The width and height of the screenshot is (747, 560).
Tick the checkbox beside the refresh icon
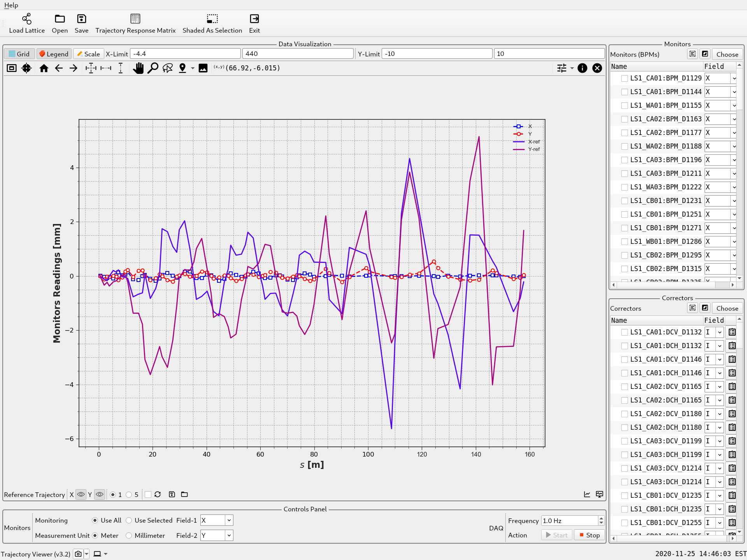click(x=148, y=495)
